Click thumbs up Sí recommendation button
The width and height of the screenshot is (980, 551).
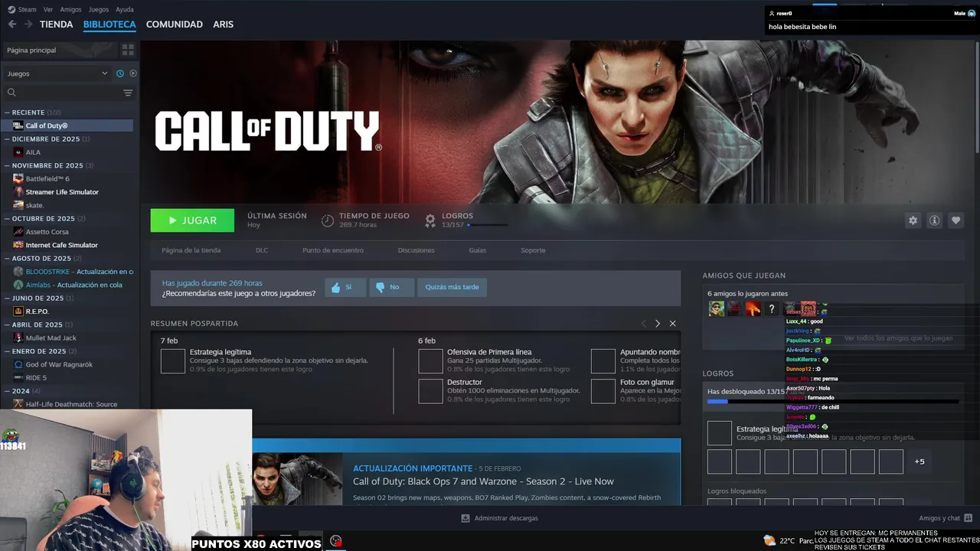[x=345, y=287]
